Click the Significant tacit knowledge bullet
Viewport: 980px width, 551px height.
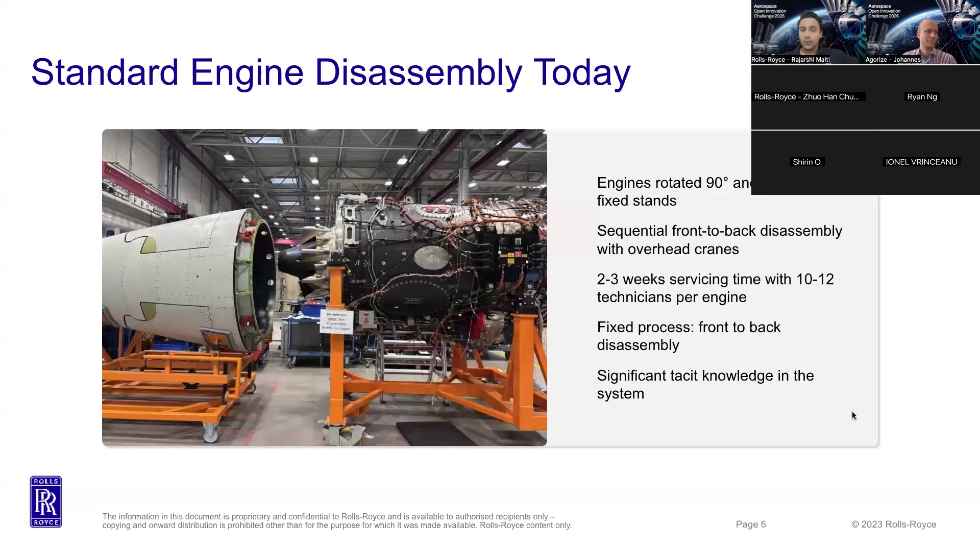[705, 385]
